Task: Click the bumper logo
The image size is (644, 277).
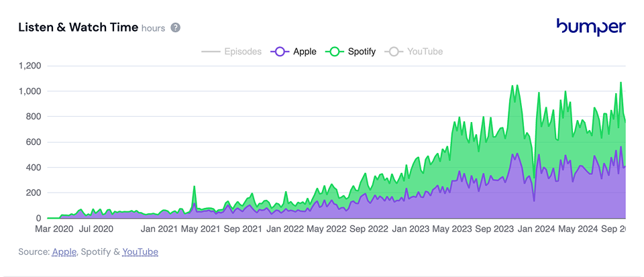Action: tap(590, 27)
